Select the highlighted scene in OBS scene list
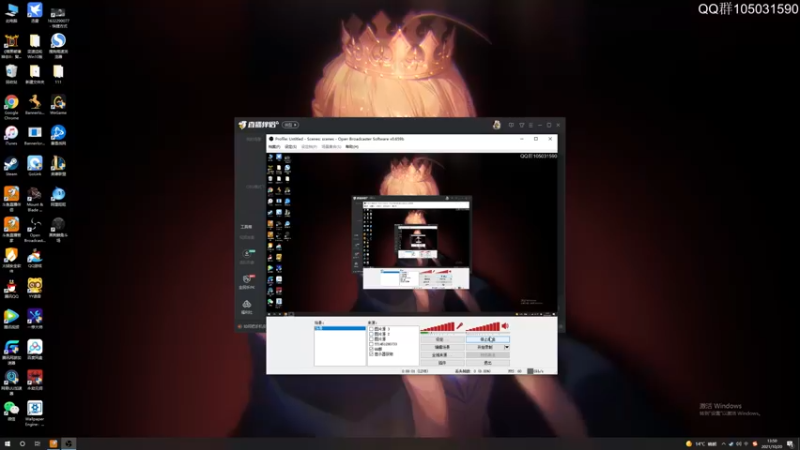Screen dimensions: 800x450 [340, 328]
